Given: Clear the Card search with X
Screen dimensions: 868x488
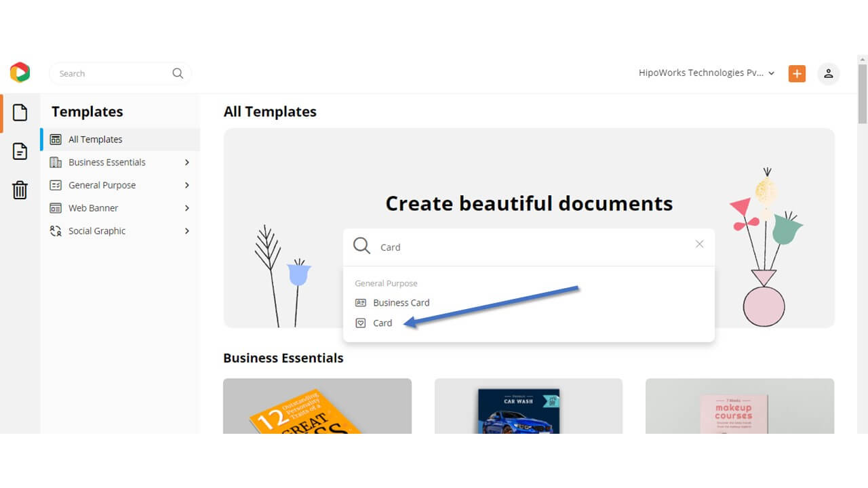Looking at the screenshot, I should [699, 244].
